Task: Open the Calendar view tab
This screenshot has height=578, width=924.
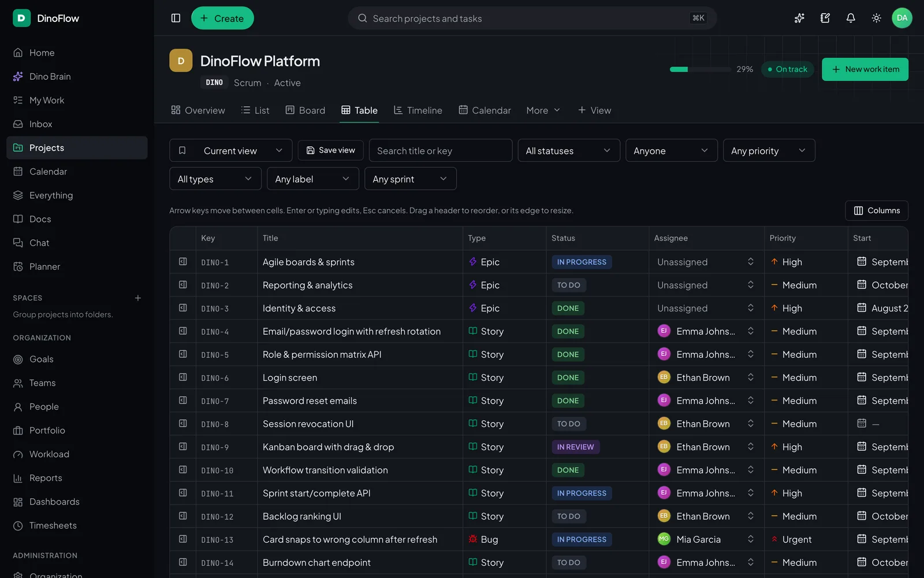Action: (x=485, y=110)
